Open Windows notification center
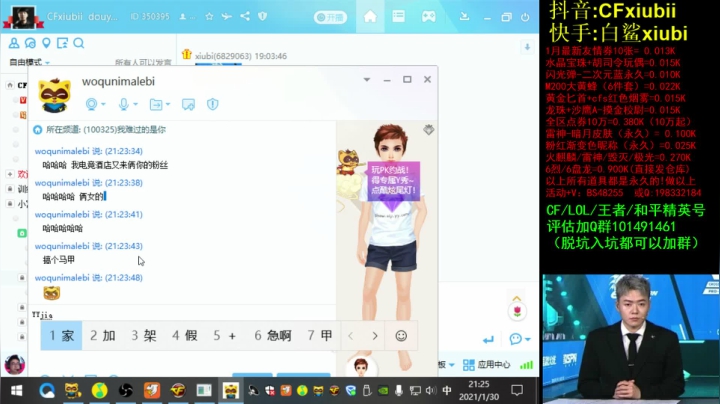Screen dimensions: 720x404 517,390
